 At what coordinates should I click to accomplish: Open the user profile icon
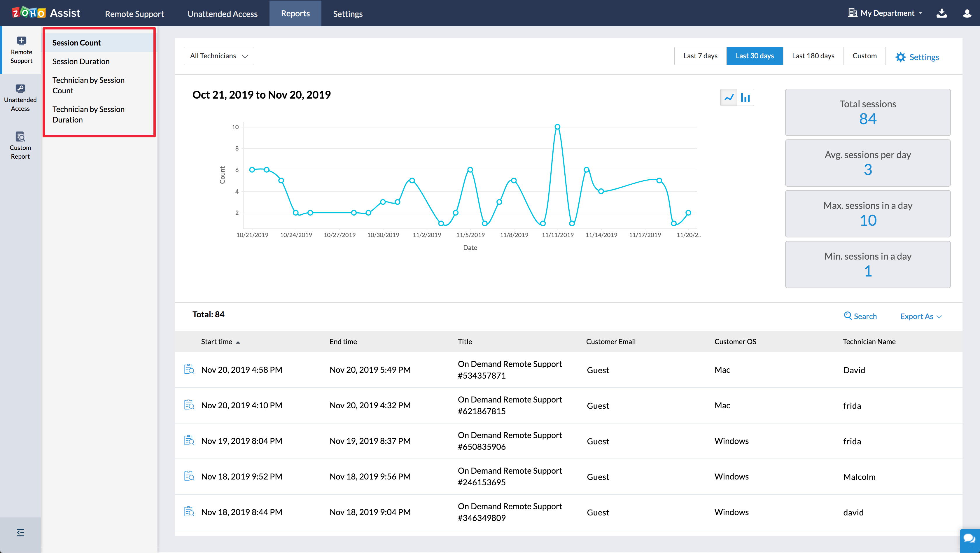(967, 13)
